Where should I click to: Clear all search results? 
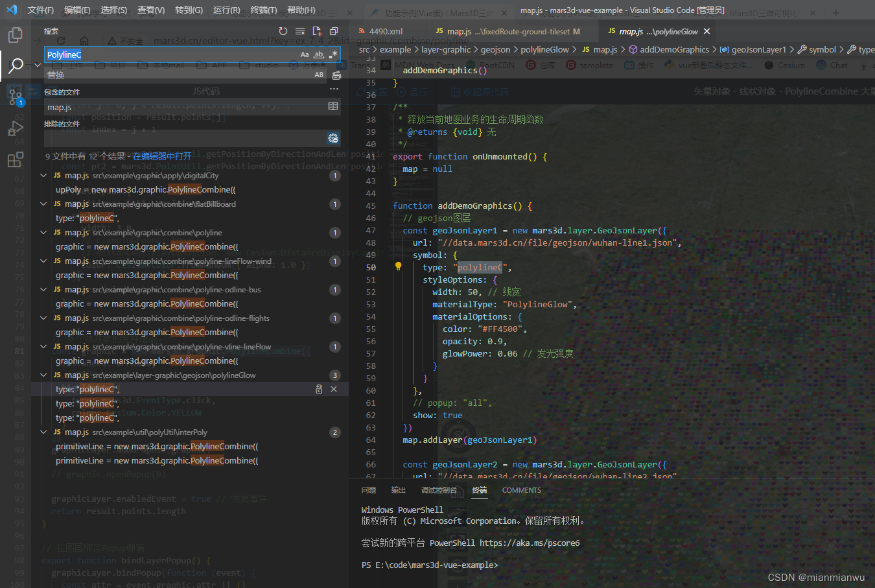pos(299,30)
